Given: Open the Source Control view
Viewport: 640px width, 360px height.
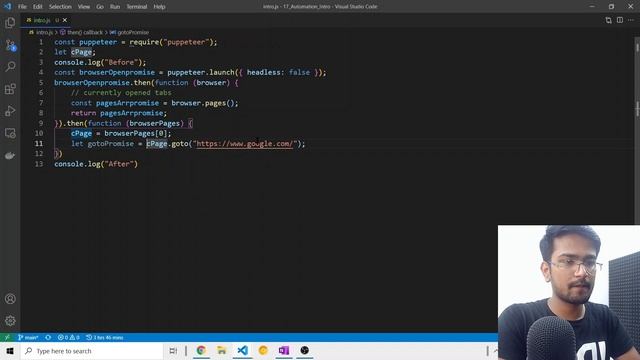Looking at the screenshot, I should click(10, 45).
